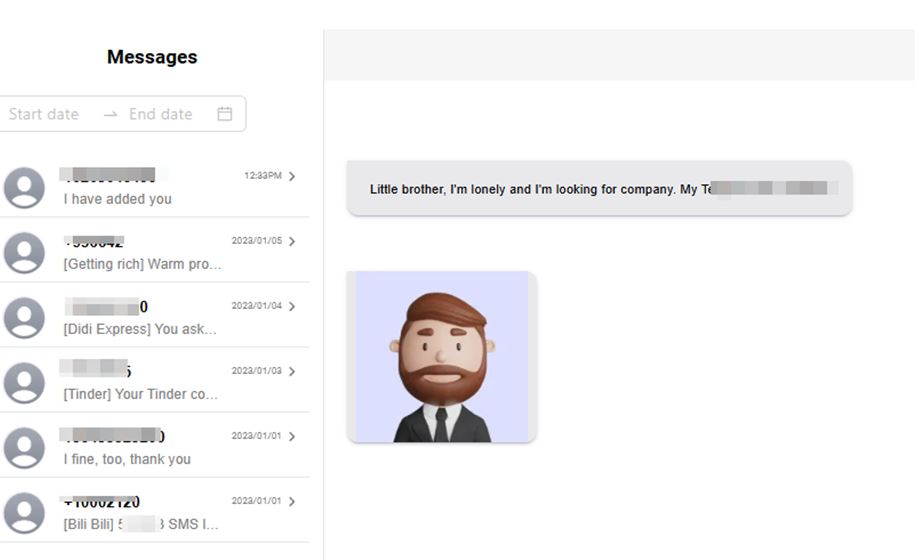915x560 pixels.
Task: Expand the 2023/01/03 Tinder conversation chevron
Action: tap(292, 371)
